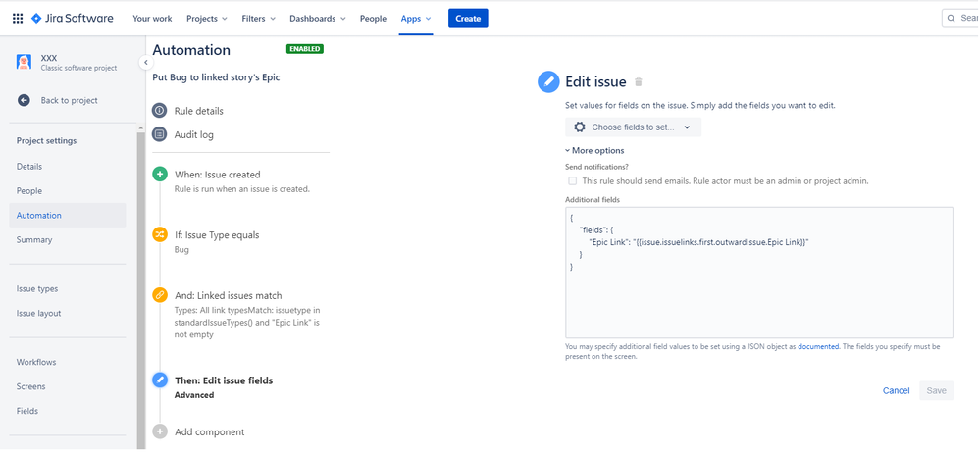
Task: Click the gear icon in Choose fields
Action: tap(580, 127)
